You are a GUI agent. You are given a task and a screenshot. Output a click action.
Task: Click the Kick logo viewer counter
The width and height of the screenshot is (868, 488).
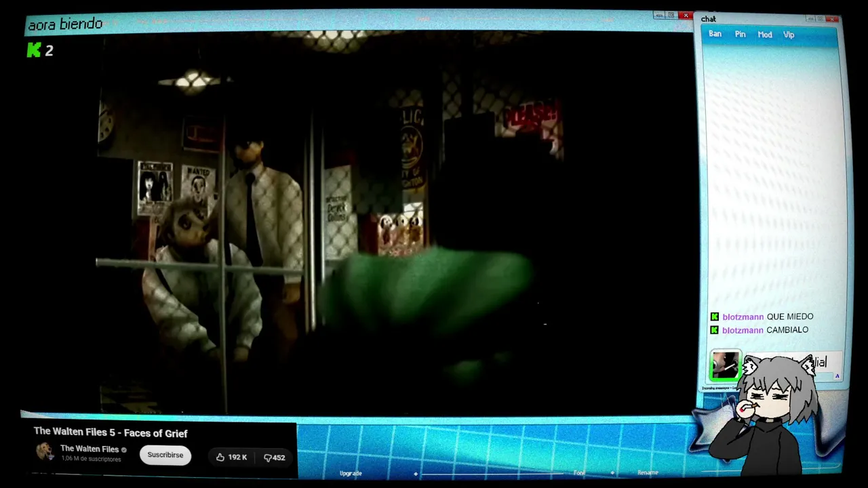[40, 50]
